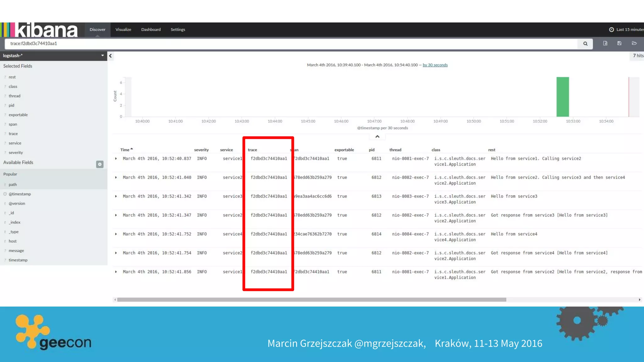
Task: Click the 'by 30 seconds' interval link
Action: tap(435, 65)
